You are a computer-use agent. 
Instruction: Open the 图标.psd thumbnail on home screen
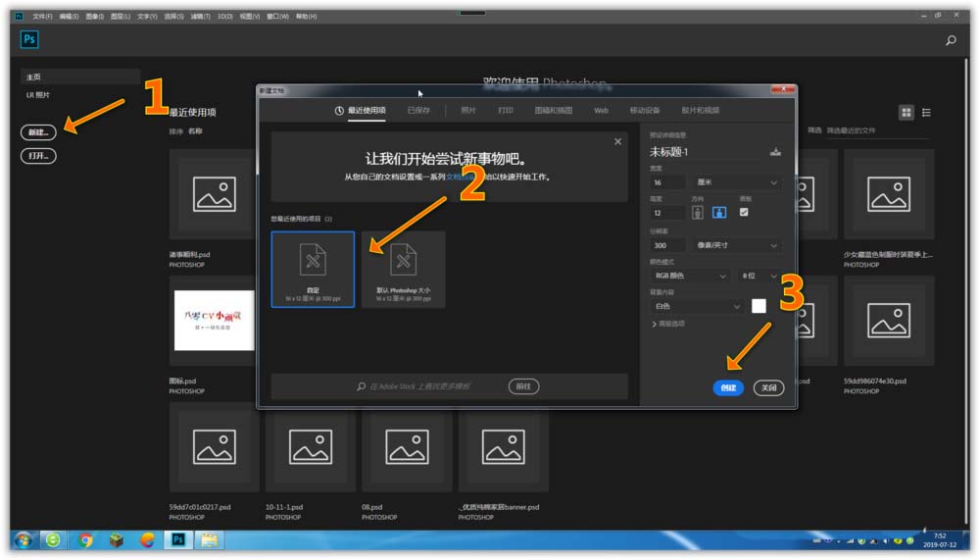click(x=215, y=321)
